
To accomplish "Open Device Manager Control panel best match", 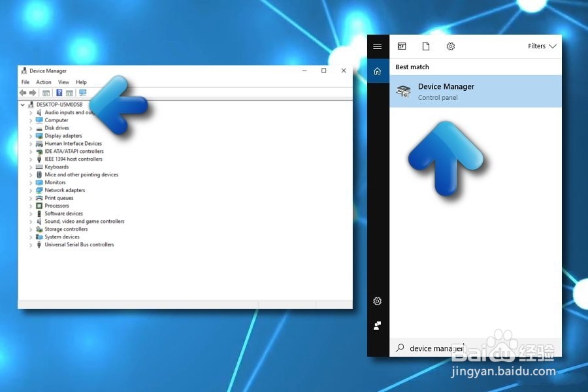I will coord(476,91).
